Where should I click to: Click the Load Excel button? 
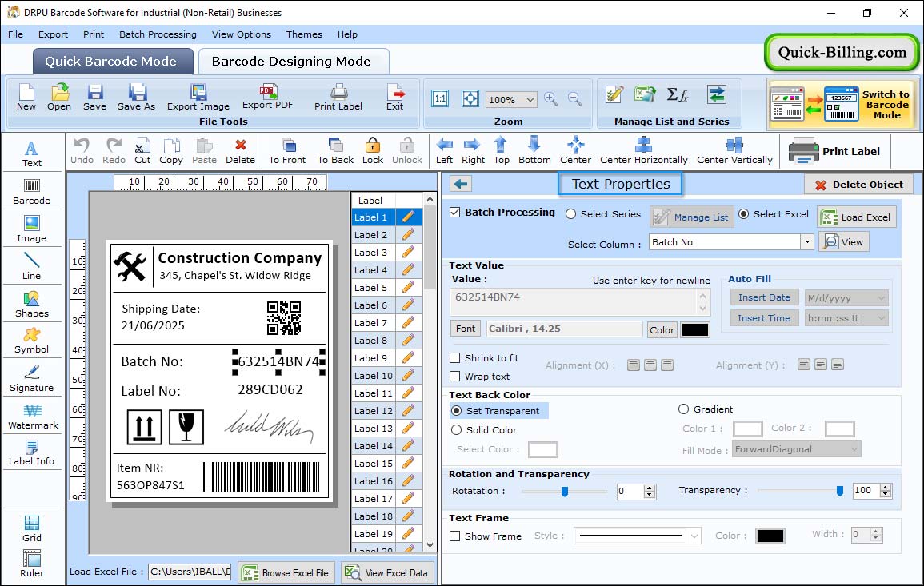click(857, 217)
